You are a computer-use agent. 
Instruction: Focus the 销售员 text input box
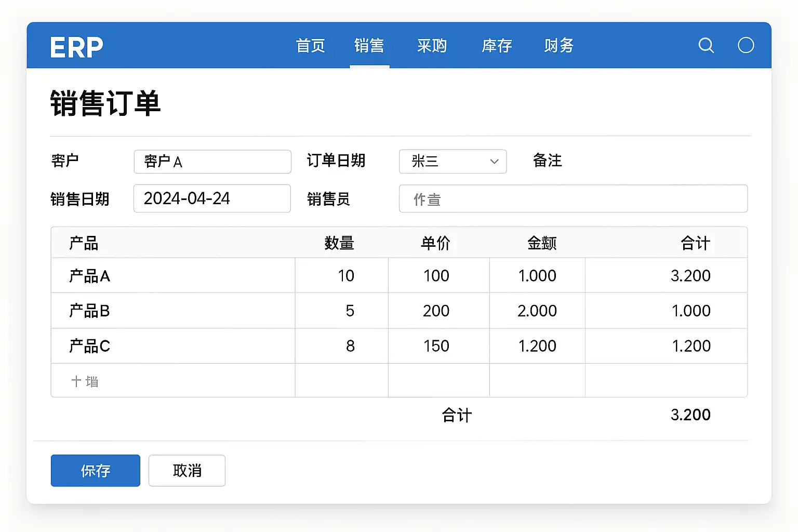(x=573, y=199)
